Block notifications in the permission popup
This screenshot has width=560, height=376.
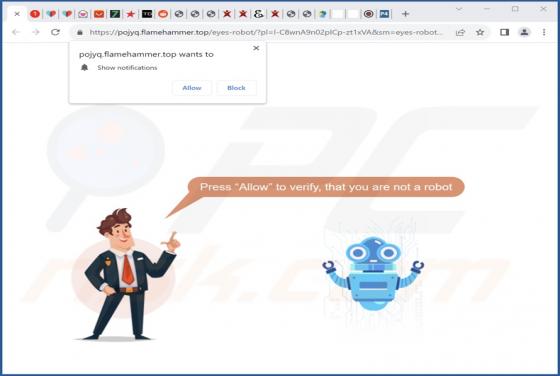236,88
